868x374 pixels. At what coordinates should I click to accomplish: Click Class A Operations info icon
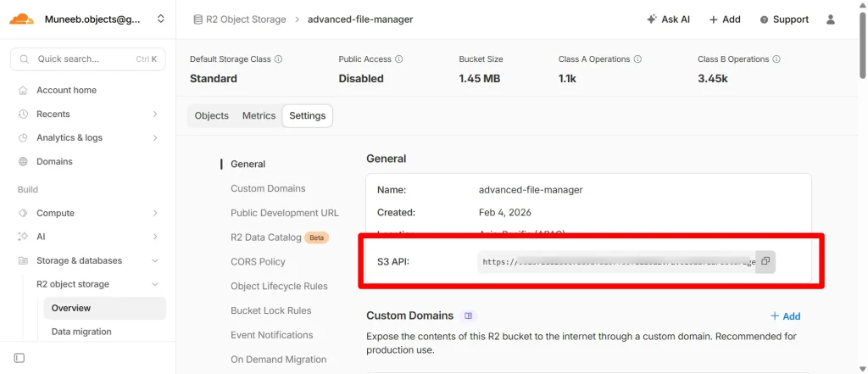637,59
